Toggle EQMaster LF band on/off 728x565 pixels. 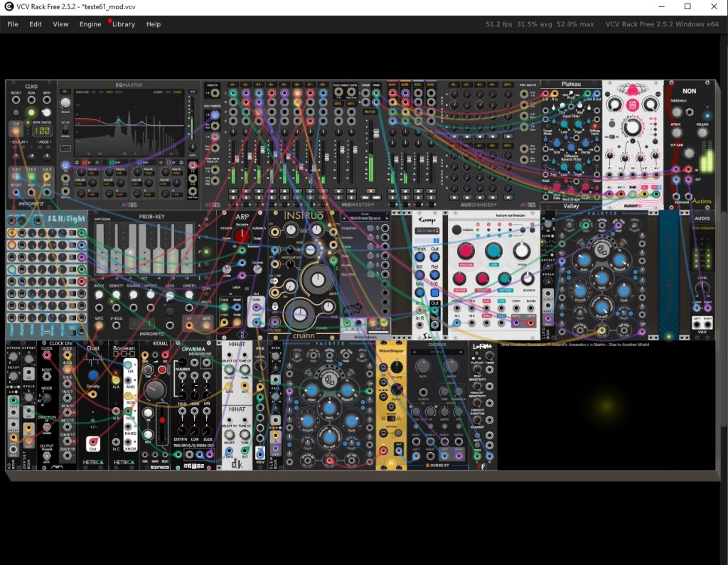click(84, 163)
